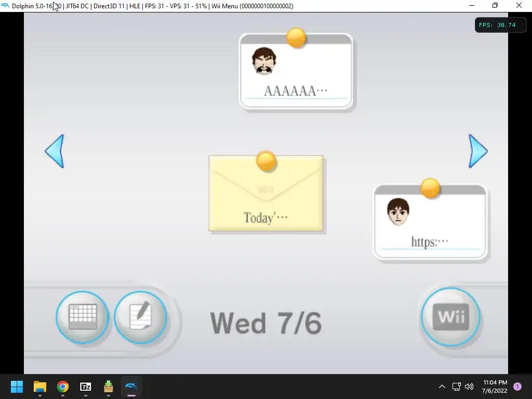
Task: Click the mustached Mii face on the AAAAAA memo
Action: tap(264, 61)
